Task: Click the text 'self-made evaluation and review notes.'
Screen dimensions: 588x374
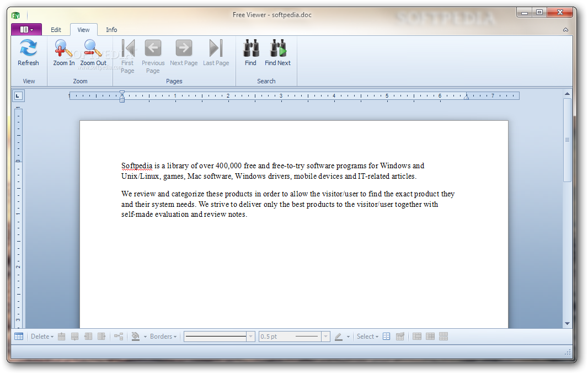Action: point(184,215)
